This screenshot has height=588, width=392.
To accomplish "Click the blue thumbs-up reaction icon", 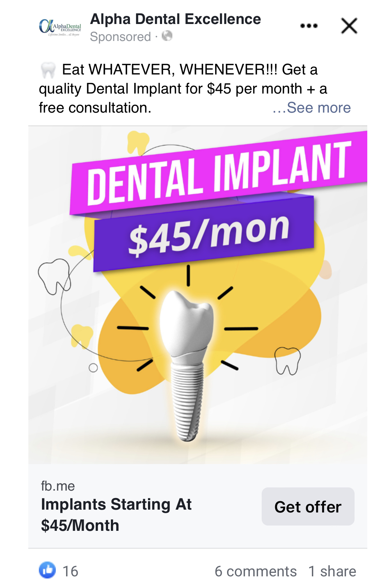I will 47,570.
